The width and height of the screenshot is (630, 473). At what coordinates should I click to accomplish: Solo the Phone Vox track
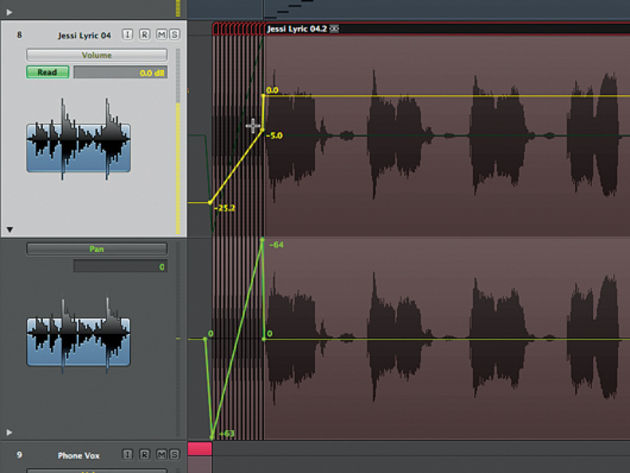[x=174, y=455]
